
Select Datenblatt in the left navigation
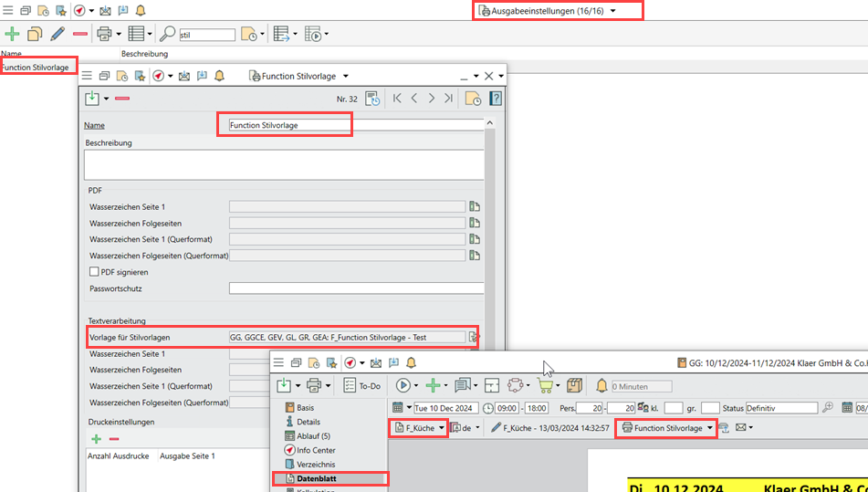tap(315, 478)
